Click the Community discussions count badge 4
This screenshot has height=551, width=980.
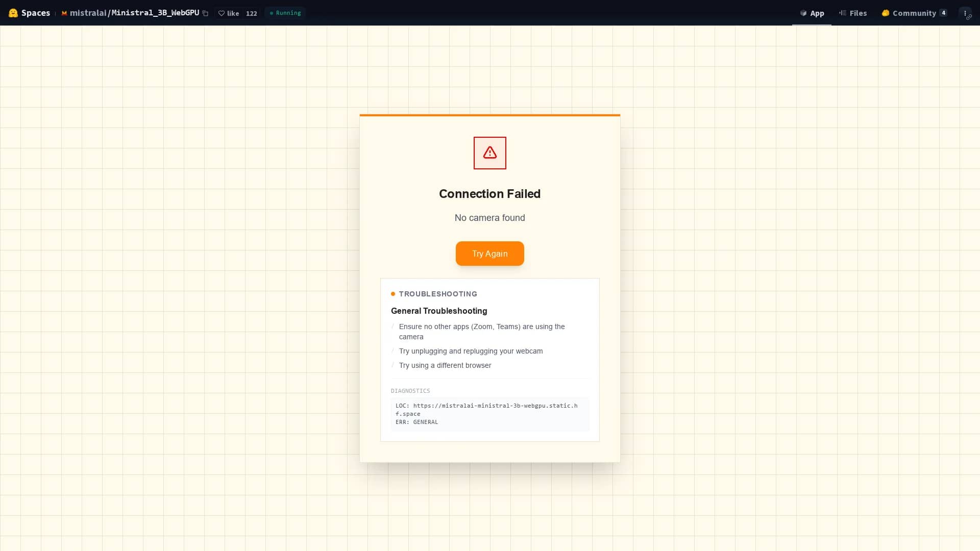coord(943,13)
